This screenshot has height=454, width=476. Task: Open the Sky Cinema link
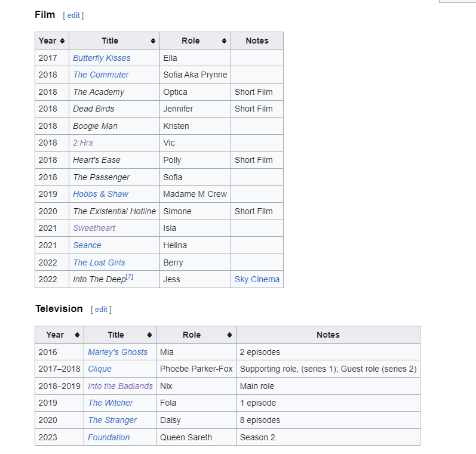[257, 279]
